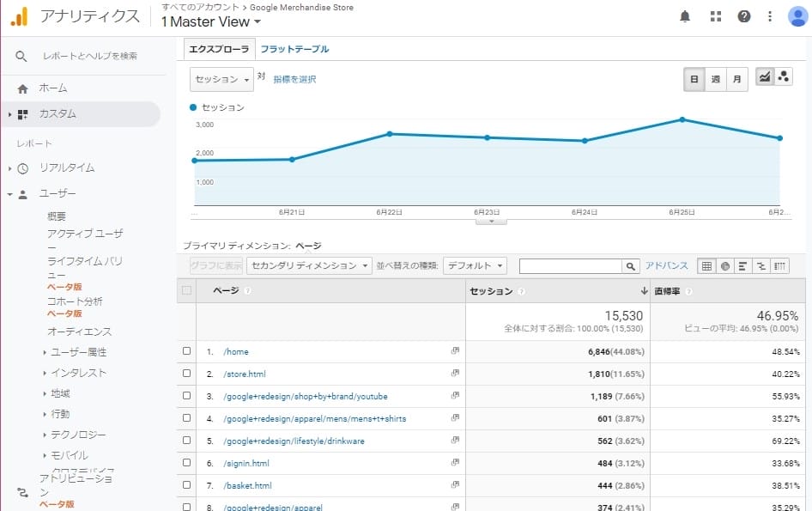Check the box for the /home row
This screenshot has height=511, width=812.
click(187, 351)
